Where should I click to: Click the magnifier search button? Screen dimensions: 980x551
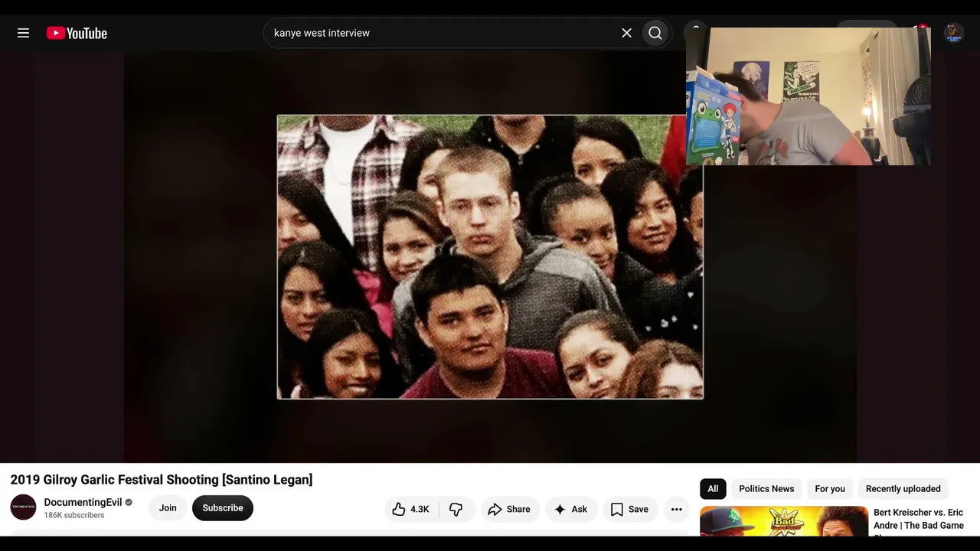pos(655,33)
